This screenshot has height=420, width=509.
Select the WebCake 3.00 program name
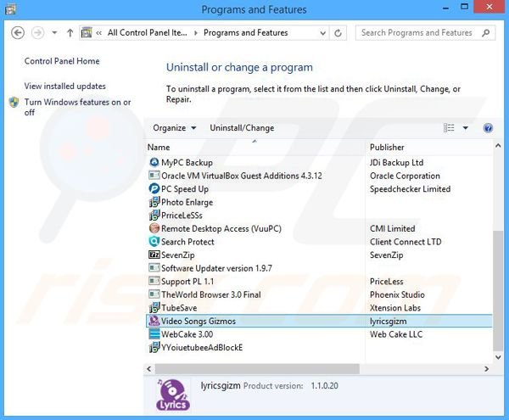coord(187,334)
